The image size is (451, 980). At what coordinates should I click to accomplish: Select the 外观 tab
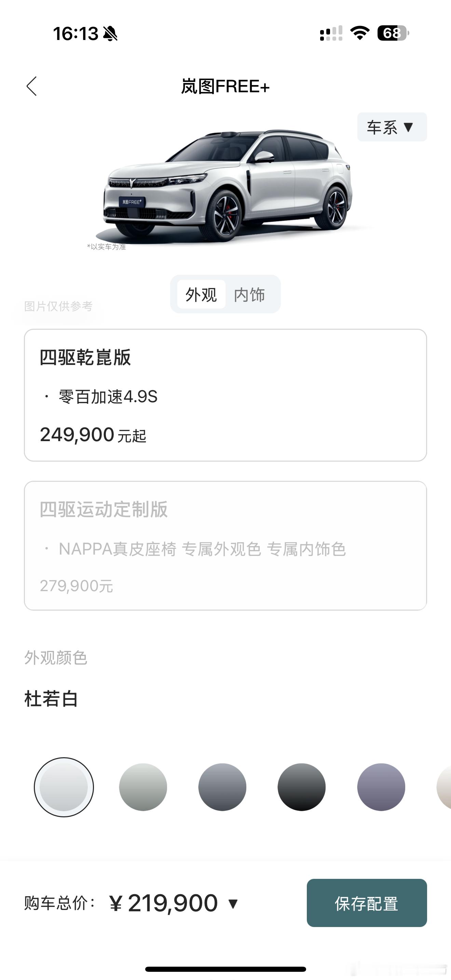click(201, 295)
